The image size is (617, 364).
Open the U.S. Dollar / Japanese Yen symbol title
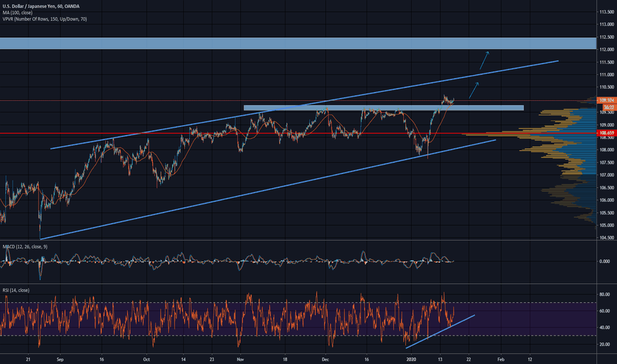pos(41,7)
